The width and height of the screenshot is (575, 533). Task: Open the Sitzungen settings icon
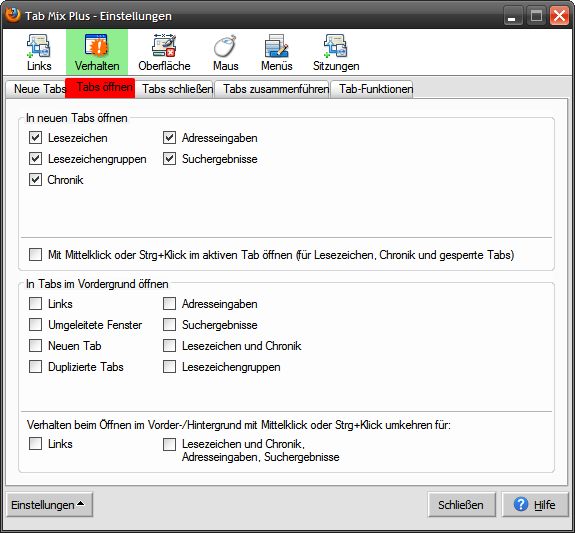click(x=336, y=46)
